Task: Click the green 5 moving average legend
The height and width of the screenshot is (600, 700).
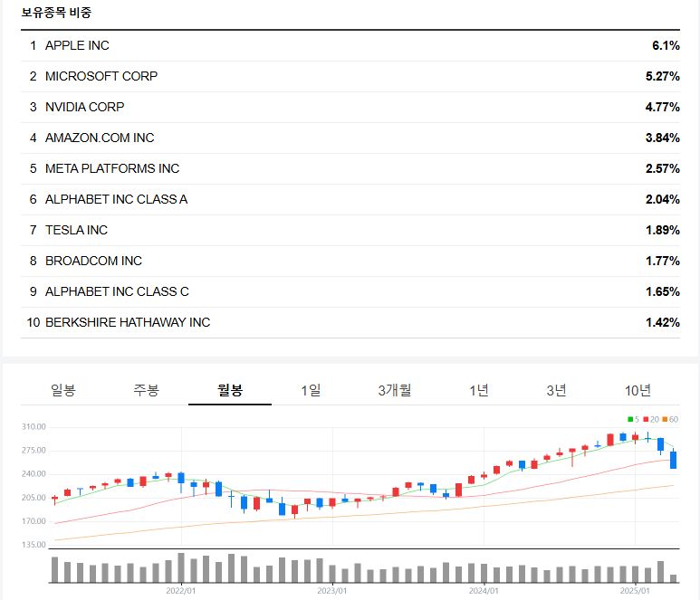Action: coord(633,419)
